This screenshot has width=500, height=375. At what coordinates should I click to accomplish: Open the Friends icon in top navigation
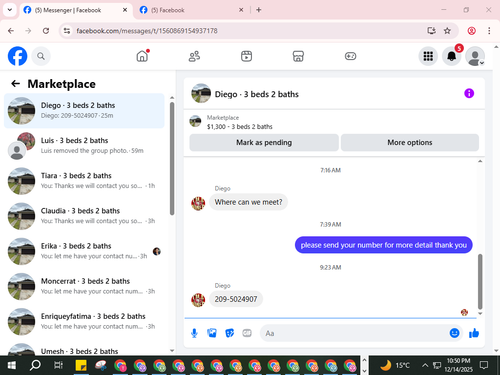[x=194, y=56]
